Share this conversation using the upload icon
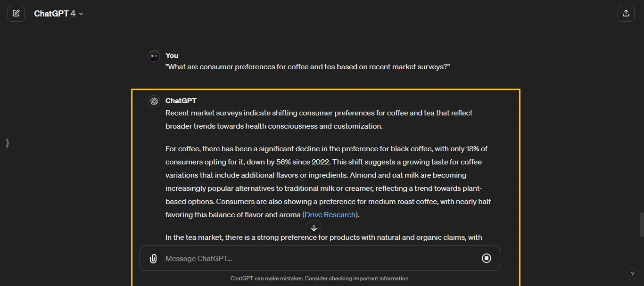This screenshot has width=644, height=286. (x=626, y=13)
